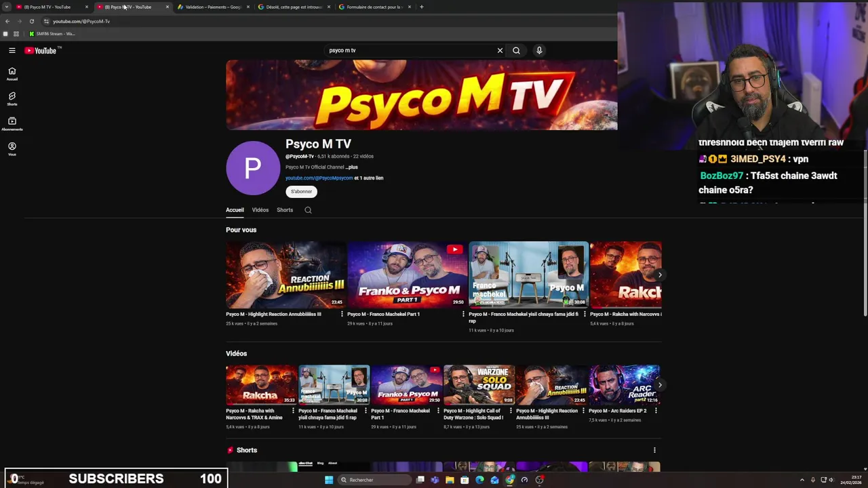Open options for Franco Machekel yisil chnaya in Pour vous
The width and height of the screenshot is (868, 488).
[585, 314]
